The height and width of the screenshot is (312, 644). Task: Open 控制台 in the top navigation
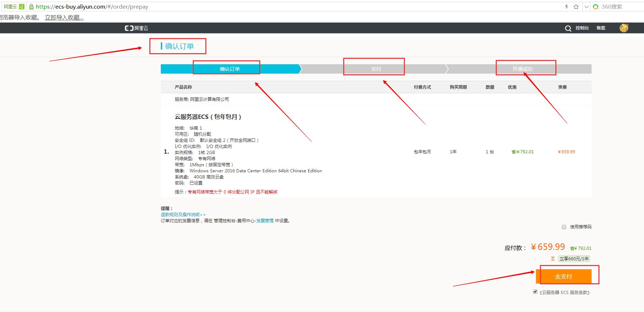[x=582, y=28]
